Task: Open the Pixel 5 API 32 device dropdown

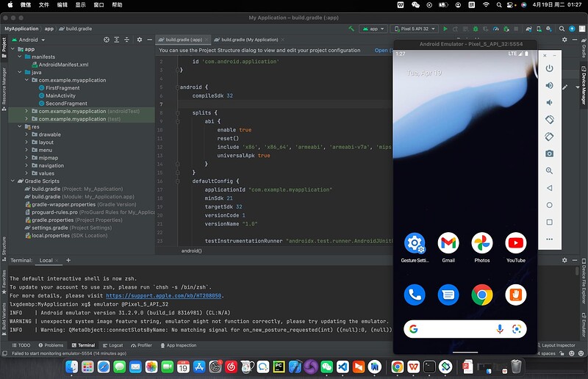Action: [415, 29]
